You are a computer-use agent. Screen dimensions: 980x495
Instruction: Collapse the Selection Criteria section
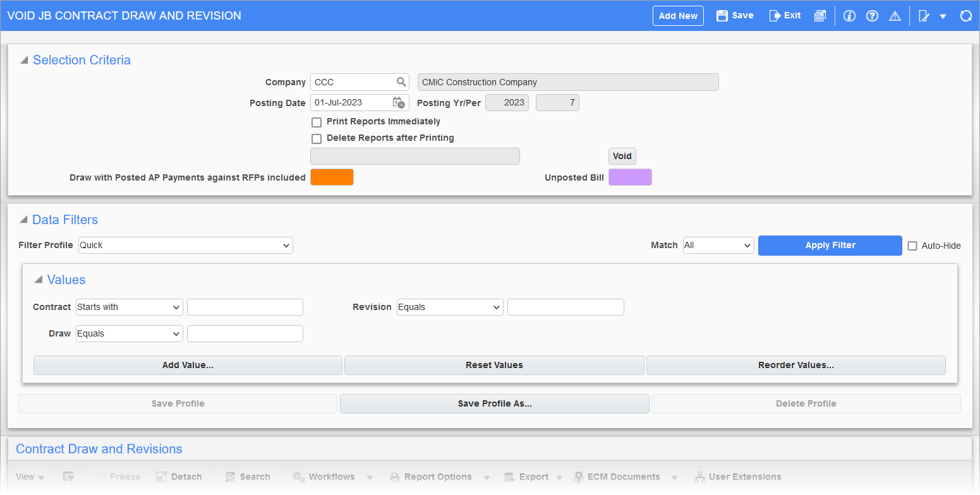24,60
